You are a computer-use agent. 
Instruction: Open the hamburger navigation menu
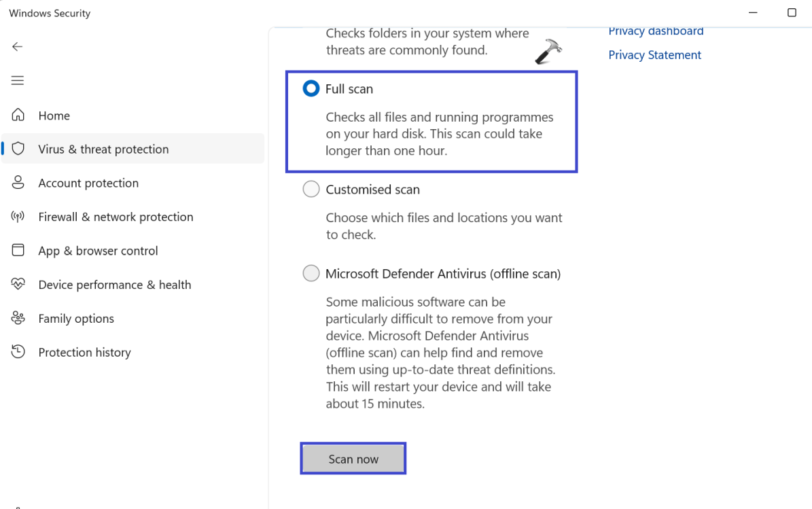[18, 81]
